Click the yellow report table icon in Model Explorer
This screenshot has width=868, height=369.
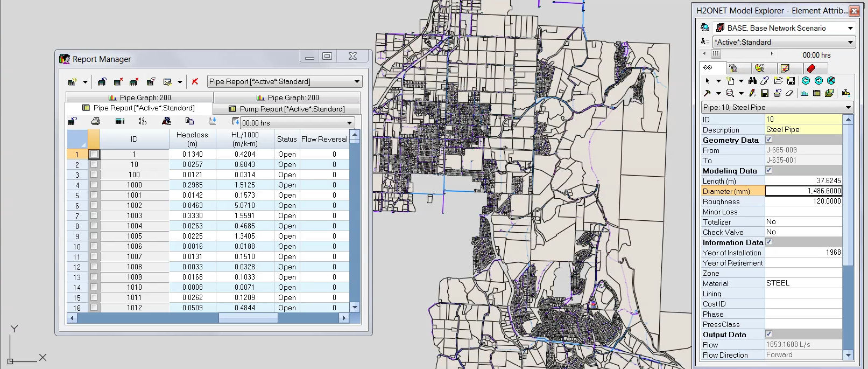tap(817, 93)
